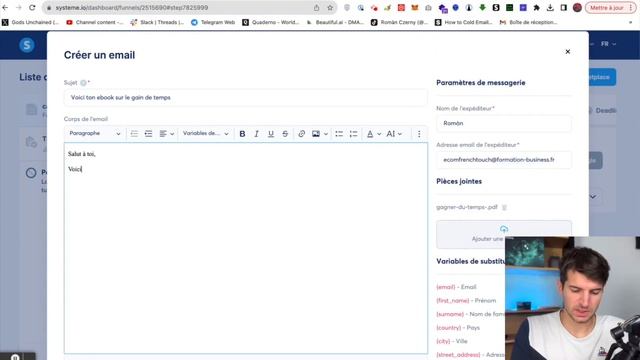Open the Slack Threads bookmark
Image resolution: width=640 pixels, height=360 pixels.
[157, 22]
